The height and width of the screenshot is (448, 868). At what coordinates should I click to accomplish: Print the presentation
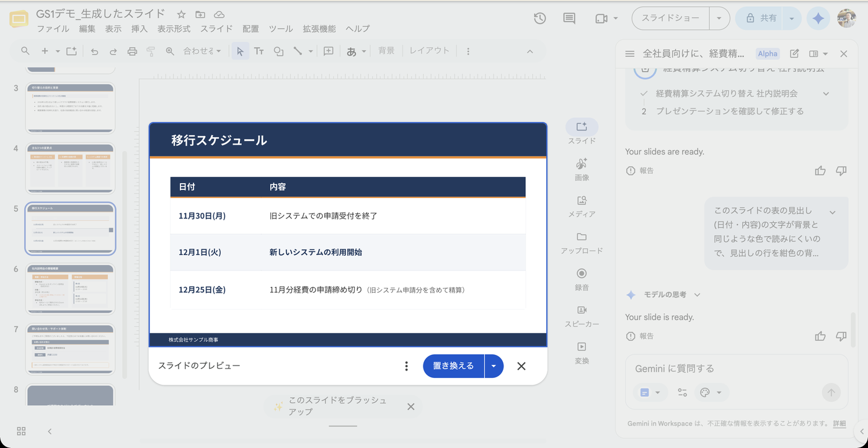point(132,52)
